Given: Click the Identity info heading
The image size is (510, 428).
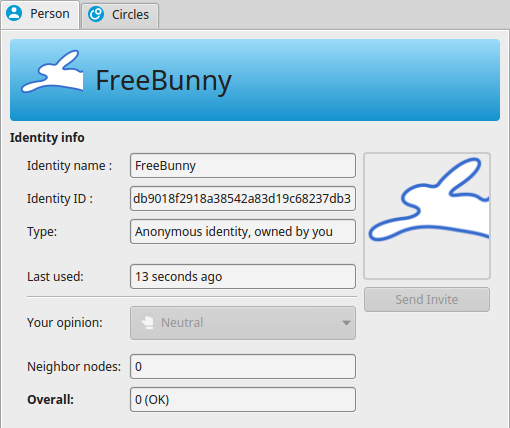Looking at the screenshot, I should (x=47, y=137).
